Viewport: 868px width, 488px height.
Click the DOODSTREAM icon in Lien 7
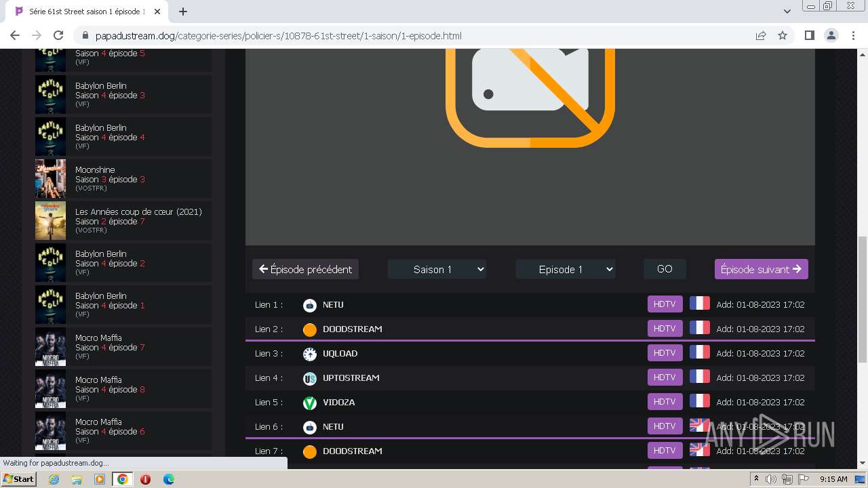(310, 451)
